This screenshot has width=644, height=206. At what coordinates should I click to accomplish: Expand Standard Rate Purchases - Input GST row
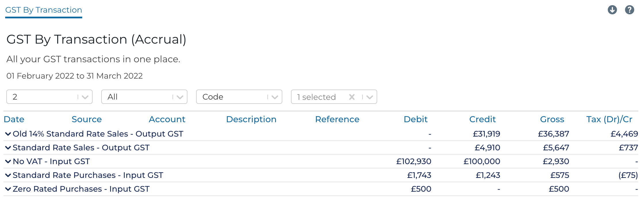(x=8, y=175)
